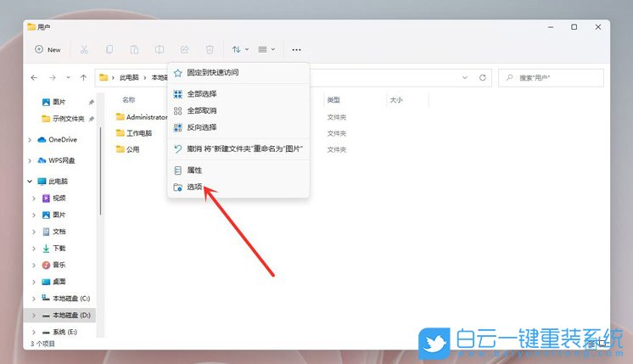
Task: Click the Cut scissors icon
Action: [x=84, y=49]
